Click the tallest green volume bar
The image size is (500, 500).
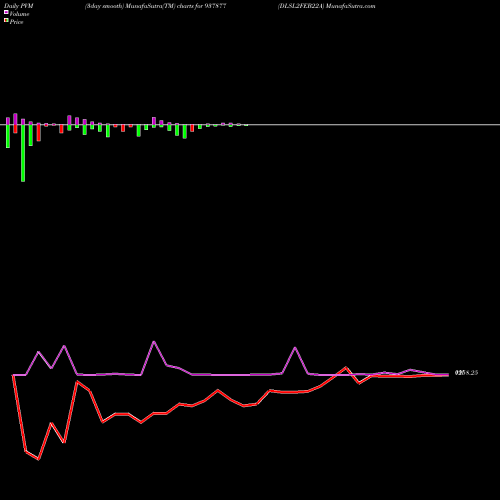(x=23, y=153)
